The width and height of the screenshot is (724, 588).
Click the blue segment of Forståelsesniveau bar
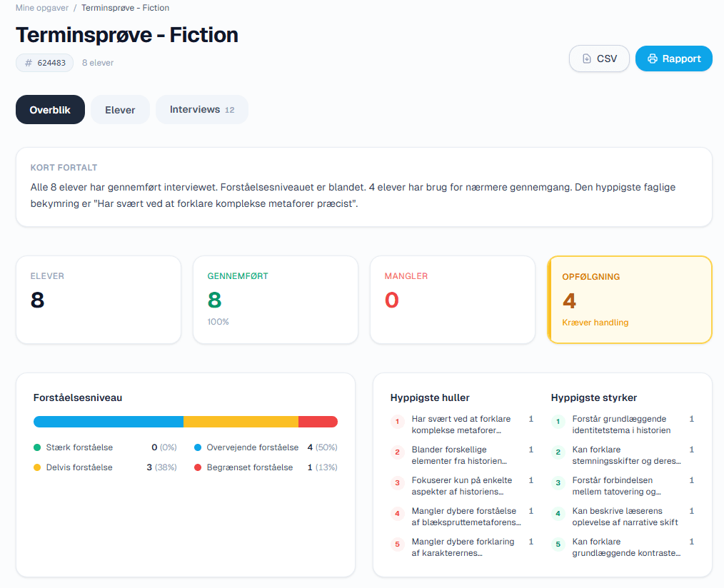point(109,422)
